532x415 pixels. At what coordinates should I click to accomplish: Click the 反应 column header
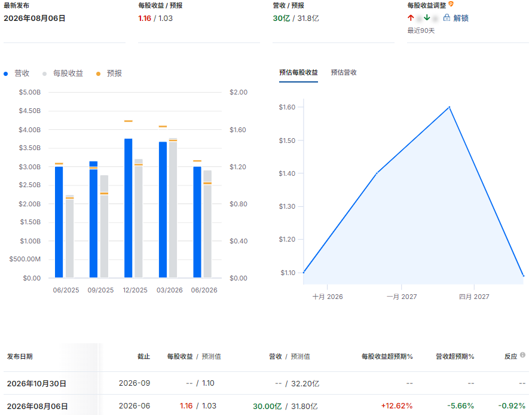pos(510,356)
